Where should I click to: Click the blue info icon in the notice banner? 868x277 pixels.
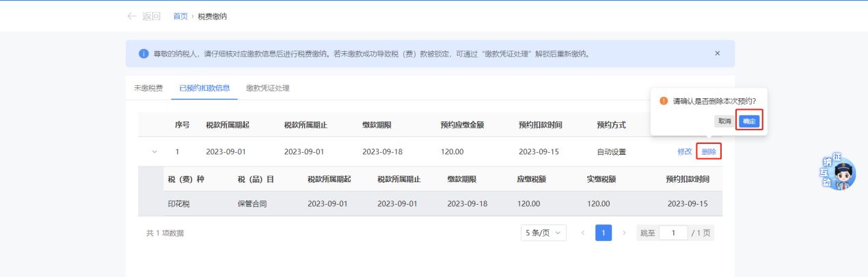144,53
